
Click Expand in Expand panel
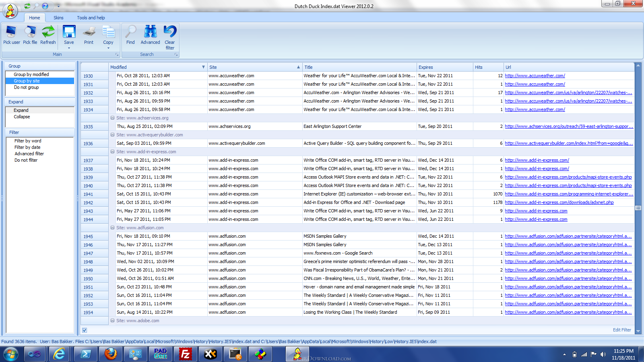[x=21, y=110]
